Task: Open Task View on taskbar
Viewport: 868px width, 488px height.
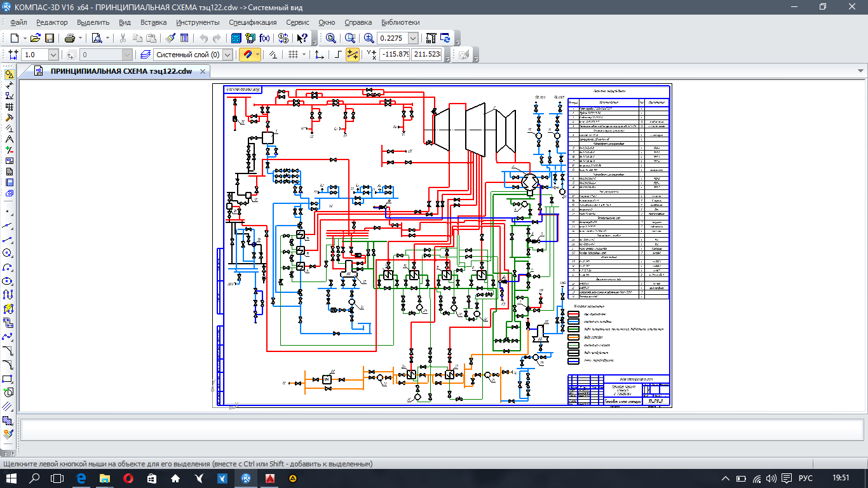Action: pos(58,478)
